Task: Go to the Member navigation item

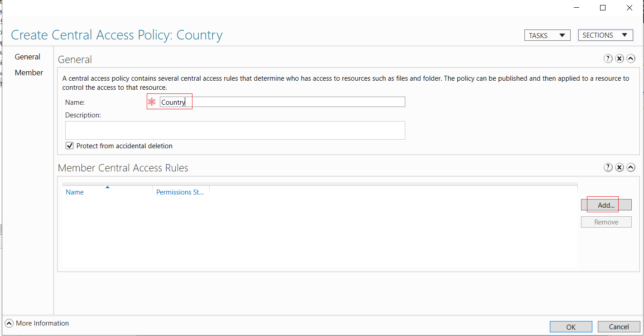Action: pos(29,73)
